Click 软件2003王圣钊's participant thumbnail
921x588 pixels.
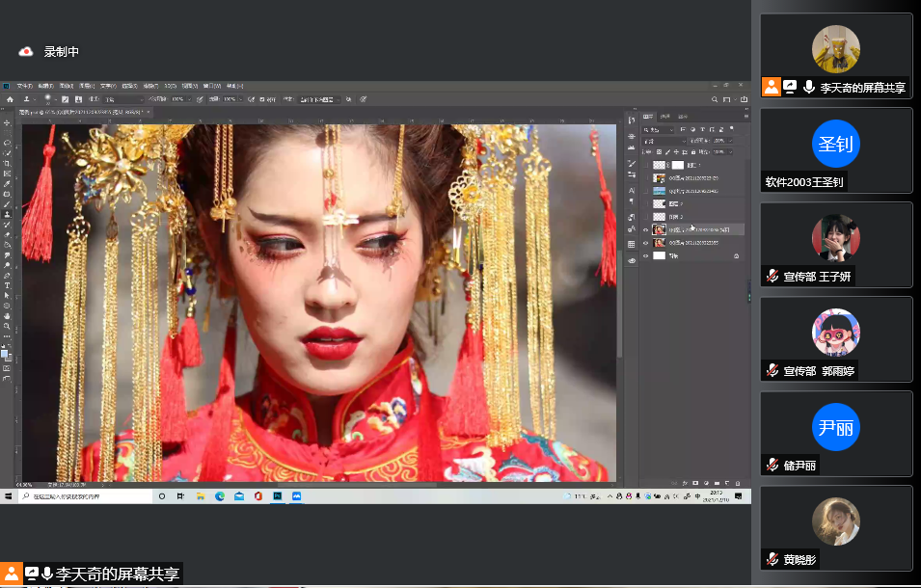click(835, 145)
